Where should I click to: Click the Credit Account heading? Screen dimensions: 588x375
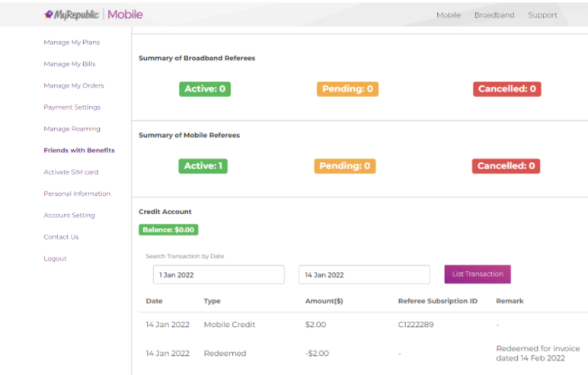click(165, 212)
